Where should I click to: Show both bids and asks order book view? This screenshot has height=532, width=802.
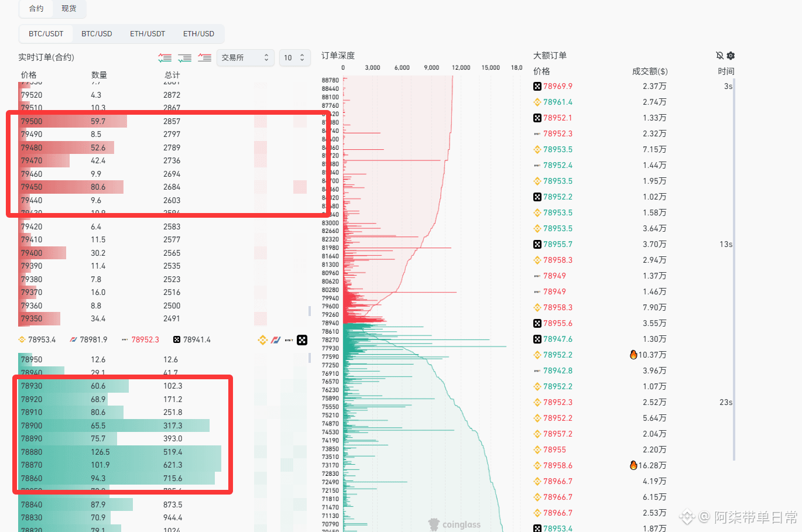coord(165,57)
